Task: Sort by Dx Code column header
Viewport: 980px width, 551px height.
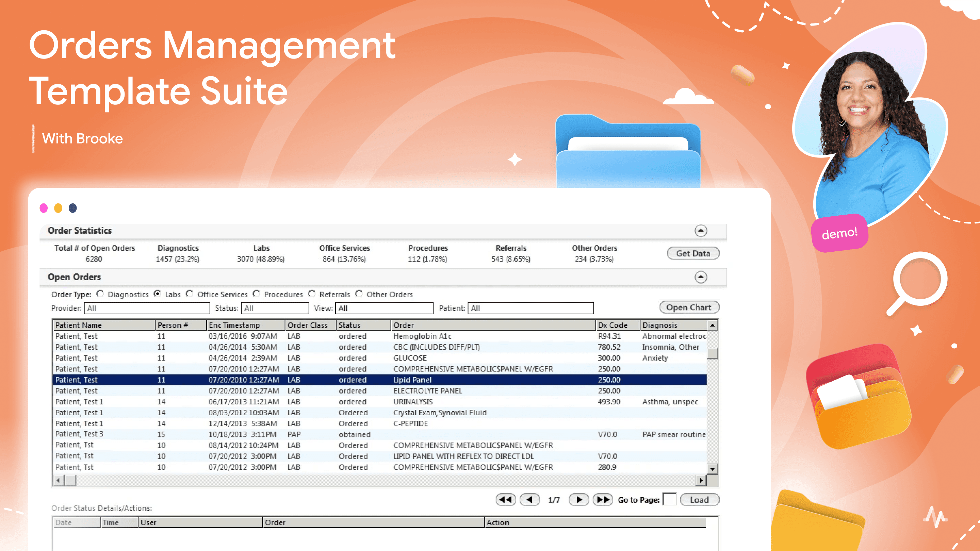Action: pos(618,325)
